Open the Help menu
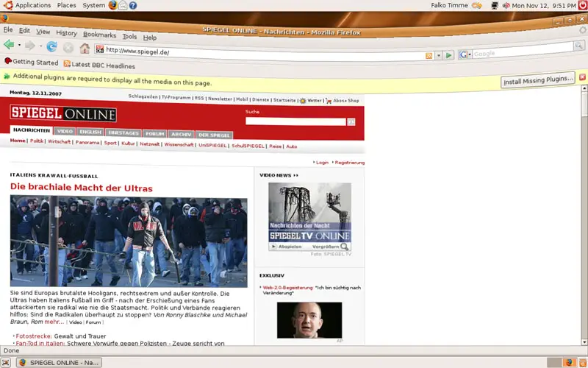The height and width of the screenshot is (368, 588). click(150, 38)
